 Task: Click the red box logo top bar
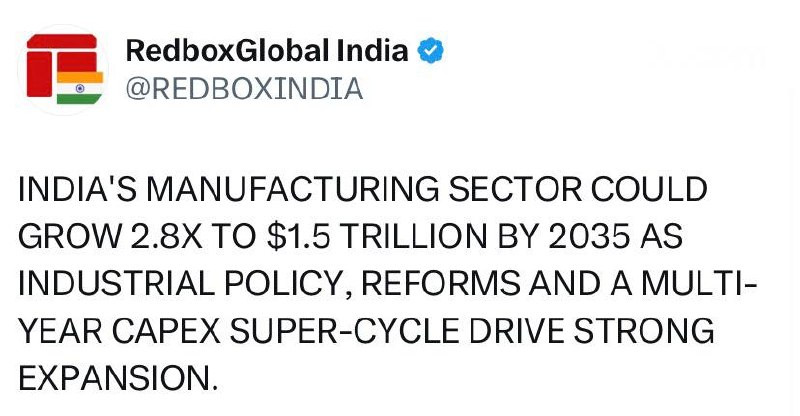[x=62, y=42]
